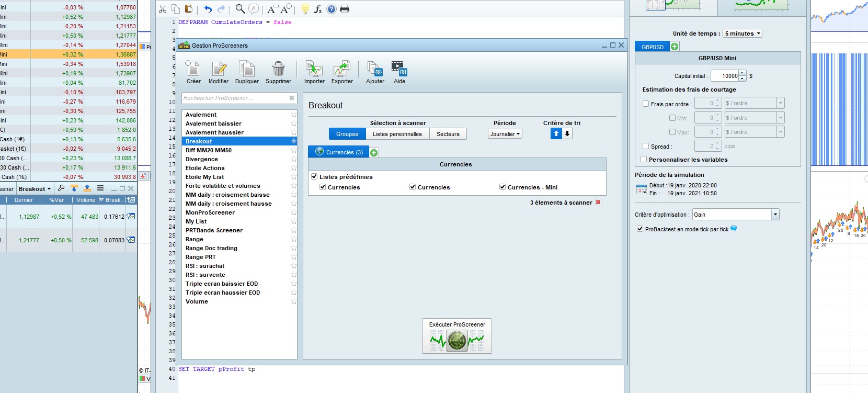Screen dimensions: 868x393
Task: Add a new scan group with green plus
Action: [x=374, y=153]
